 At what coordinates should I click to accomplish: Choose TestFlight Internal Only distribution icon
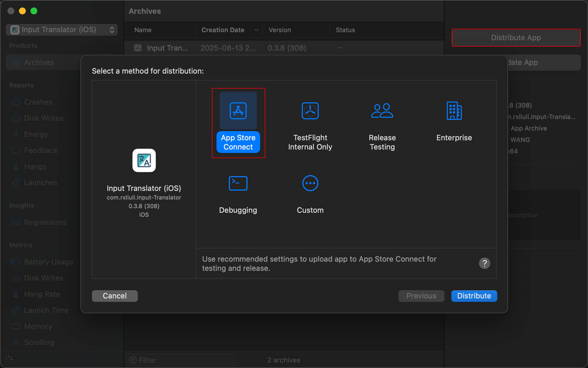pos(310,111)
